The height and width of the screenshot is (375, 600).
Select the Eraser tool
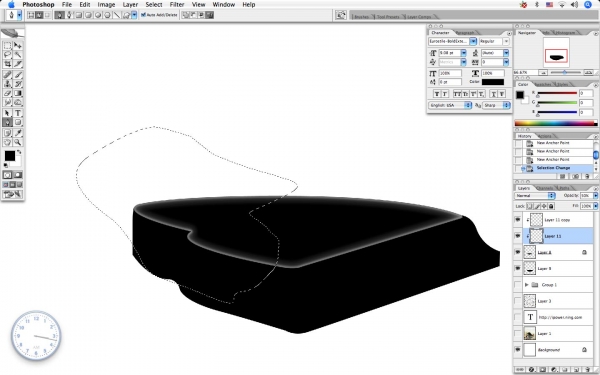click(x=7, y=93)
